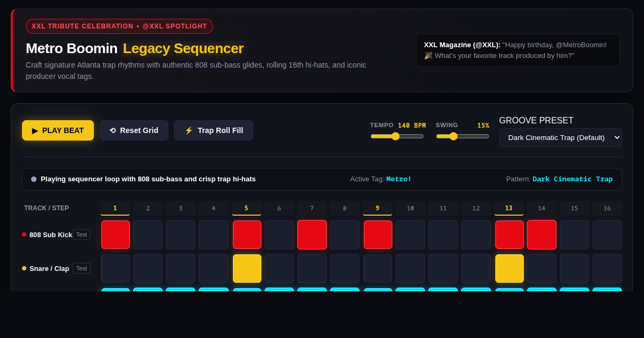Enable 808 Sub Kick step 12
This screenshot has height=338, width=644.
point(476,234)
